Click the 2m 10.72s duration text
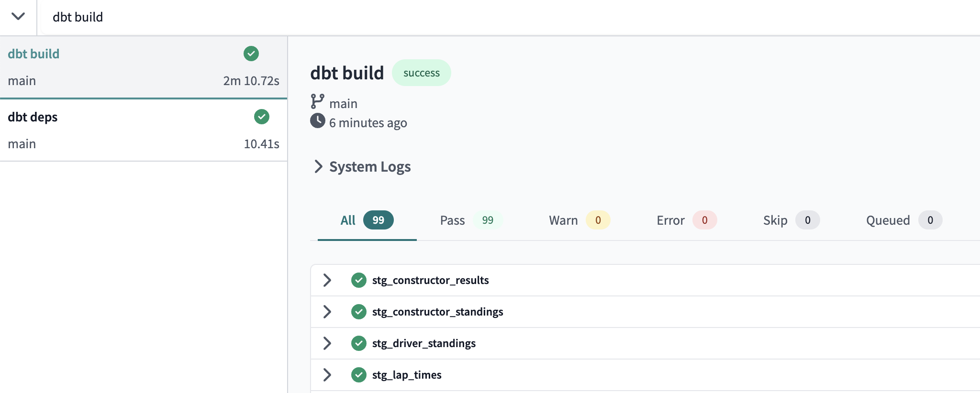Viewport: 980px width, 393px height. coord(251,81)
